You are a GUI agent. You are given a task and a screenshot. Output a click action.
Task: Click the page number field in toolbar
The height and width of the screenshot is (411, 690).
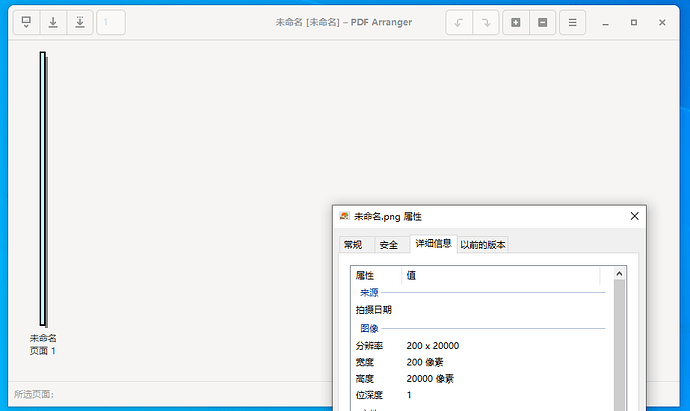tap(111, 22)
